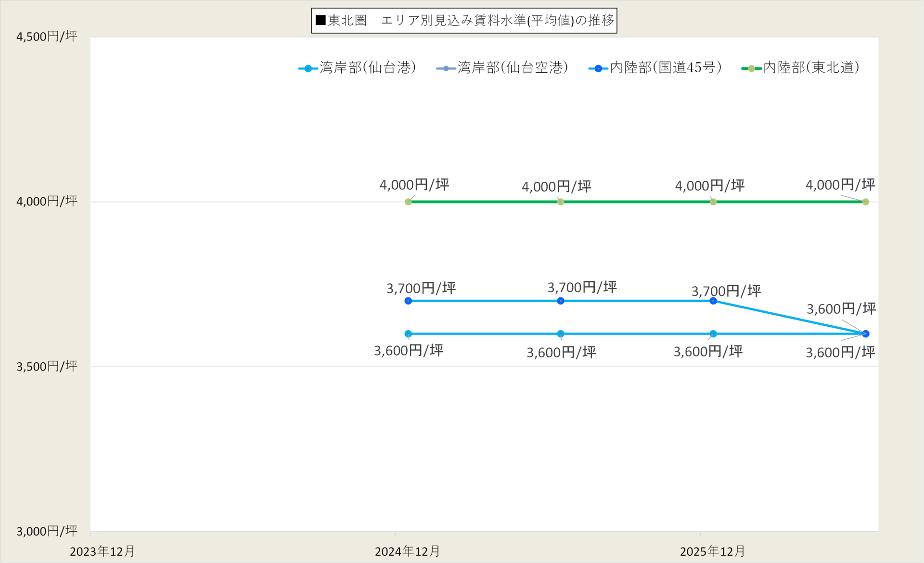Screen dimensions: 924x563
Task: Click the 3,000円/坪 y-axis label
Action: (47, 531)
